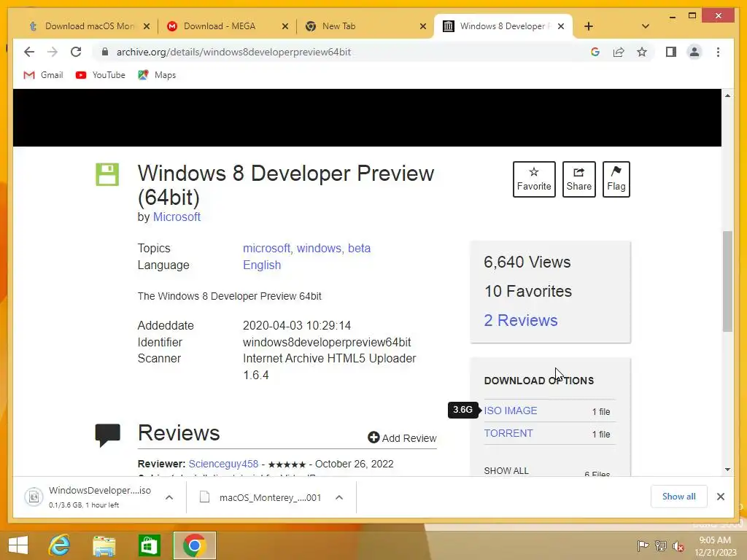The image size is (747, 560).
Task: Reload the archive.org page
Action: (x=76, y=52)
